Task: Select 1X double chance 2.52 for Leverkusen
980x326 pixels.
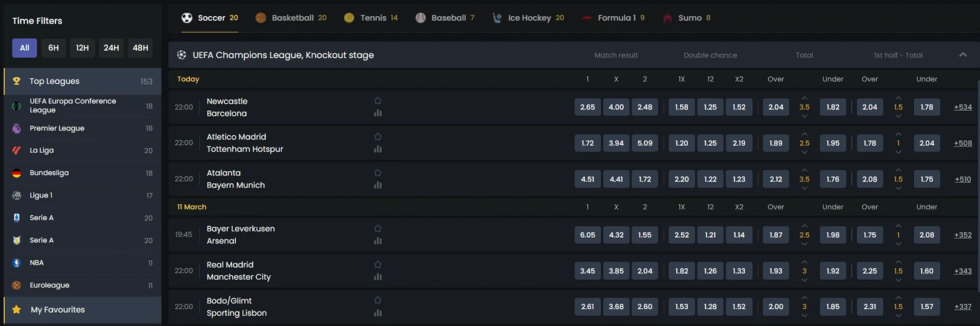Action: coord(681,235)
